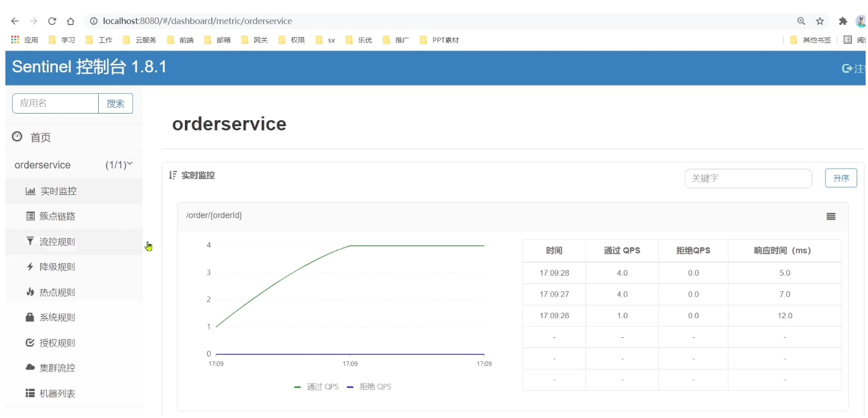Toggle the 拒绝 QPS legend entry

[x=369, y=387]
